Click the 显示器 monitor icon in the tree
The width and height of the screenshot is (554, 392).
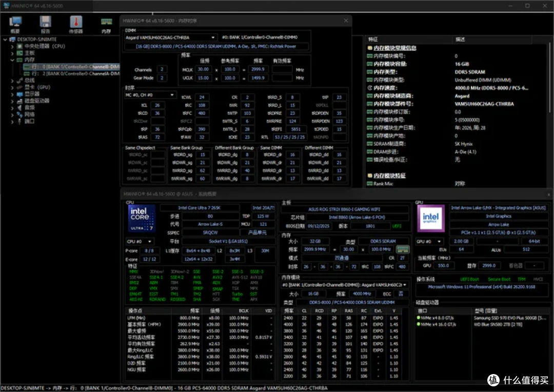point(20,94)
